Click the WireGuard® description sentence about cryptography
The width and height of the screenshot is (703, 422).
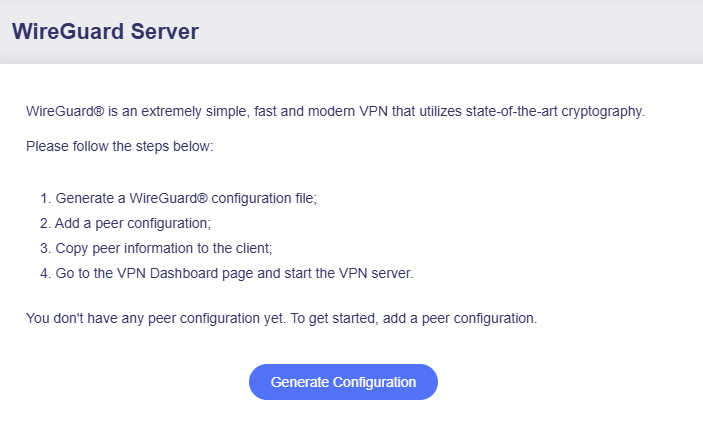(x=335, y=111)
